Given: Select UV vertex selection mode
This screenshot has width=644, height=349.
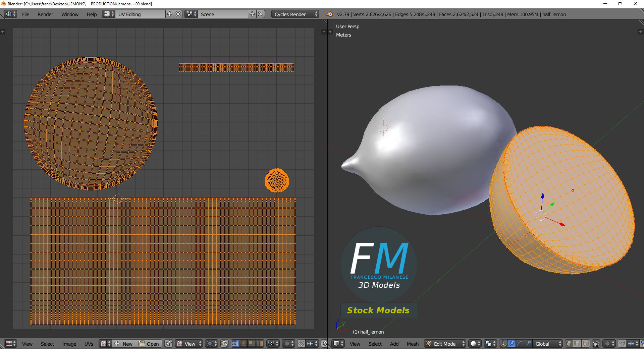Looking at the screenshot, I should [235, 344].
